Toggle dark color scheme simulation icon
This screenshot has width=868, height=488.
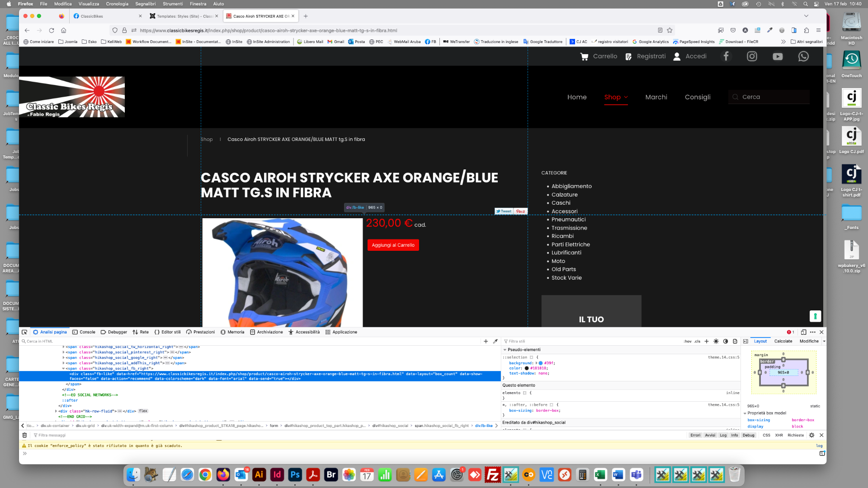[726, 341]
